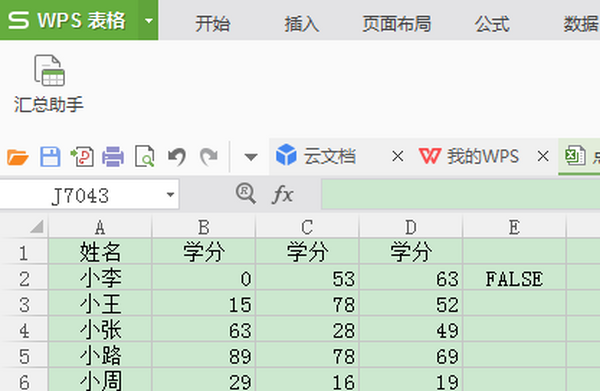600x391 pixels.
Task: Click the cell with value 49
Action: pos(411,330)
